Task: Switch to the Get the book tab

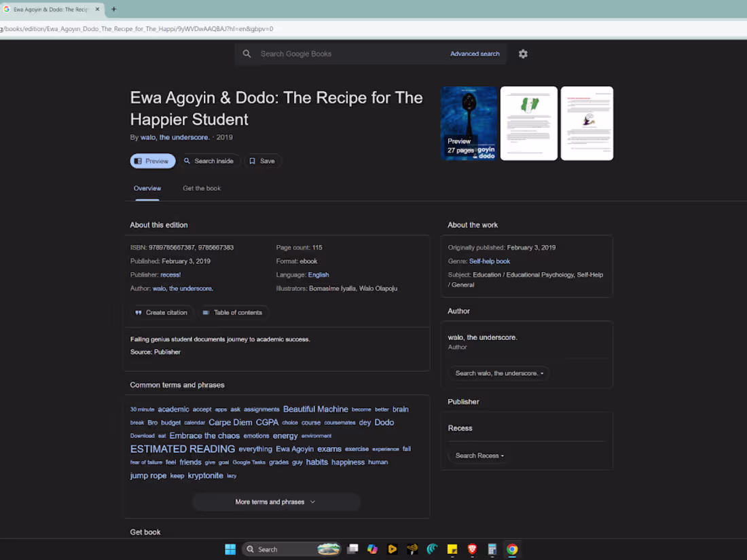Action: pyautogui.click(x=201, y=188)
